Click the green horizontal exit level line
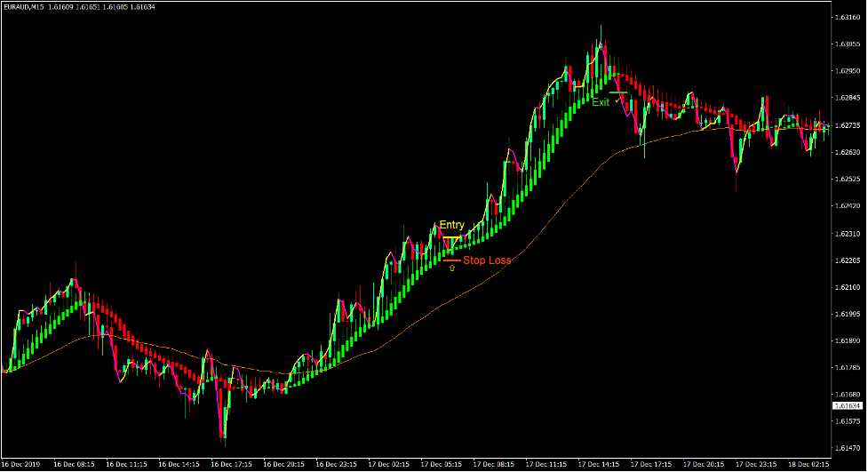The height and width of the screenshot is (472, 868). click(x=619, y=92)
